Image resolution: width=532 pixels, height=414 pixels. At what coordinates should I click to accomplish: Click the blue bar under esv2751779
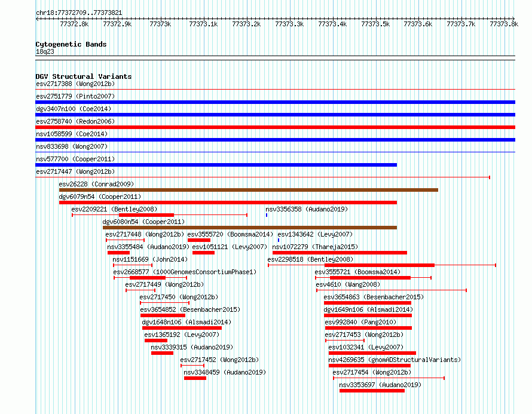tap(275, 102)
